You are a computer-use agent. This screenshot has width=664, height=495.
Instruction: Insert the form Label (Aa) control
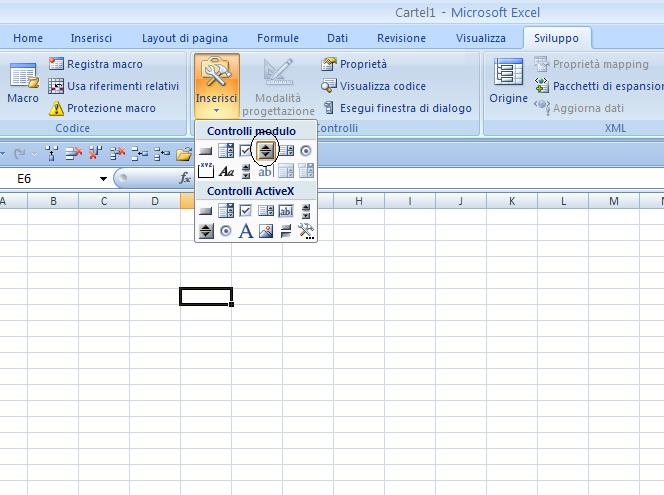click(227, 171)
